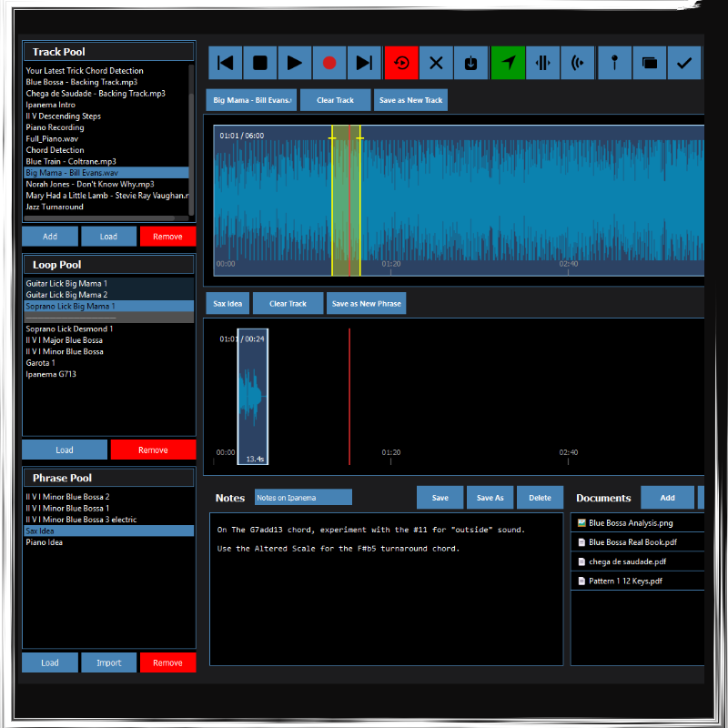
Task: Click the stacked windows icon
Action: (x=649, y=63)
